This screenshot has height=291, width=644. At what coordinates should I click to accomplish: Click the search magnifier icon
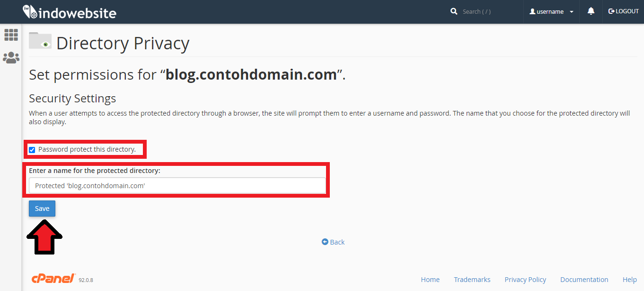coord(454,11)
